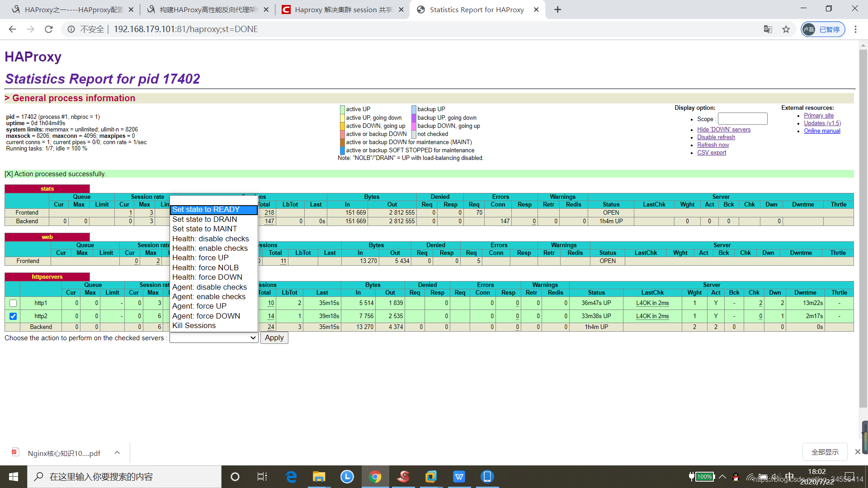Click the httpservers header checkbox cell
Viewport: 868px width, 488px height.
pyautogui.click(x=12, y=289)
